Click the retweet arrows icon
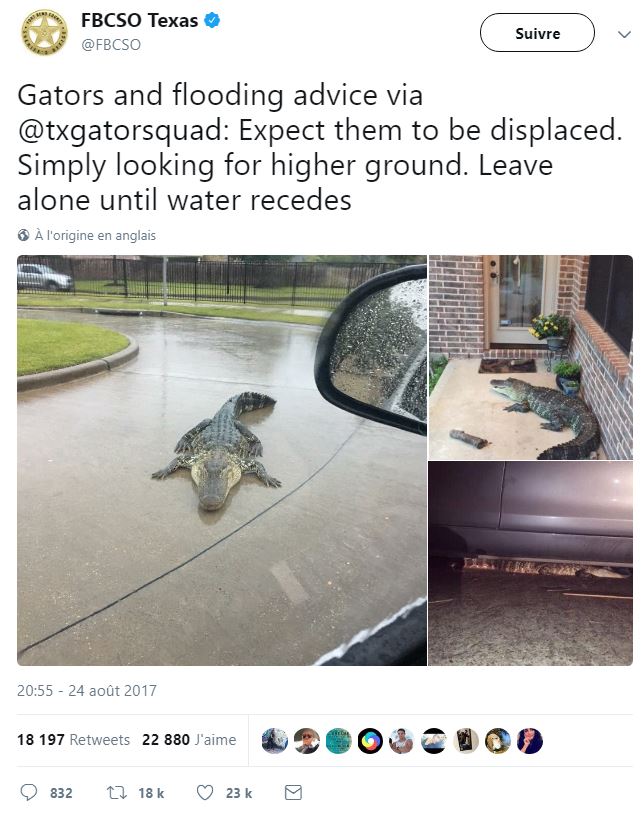Screen dimensions: 644x814 (117, 793)
